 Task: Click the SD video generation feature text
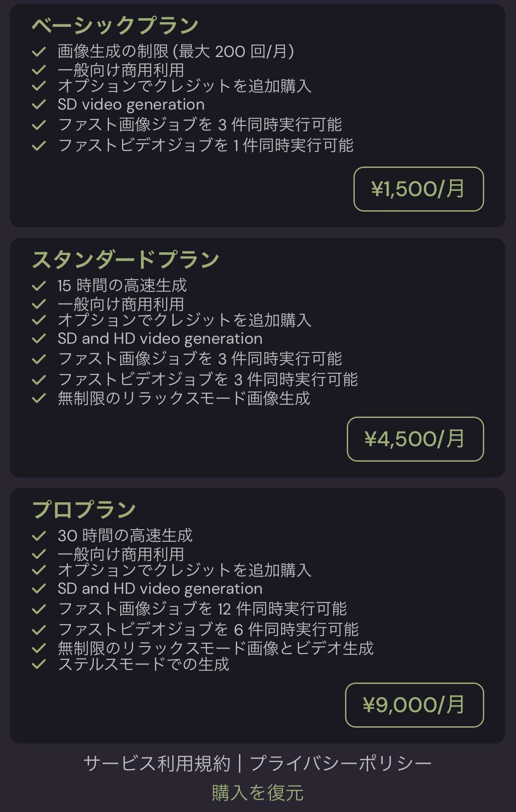(131, 105)
